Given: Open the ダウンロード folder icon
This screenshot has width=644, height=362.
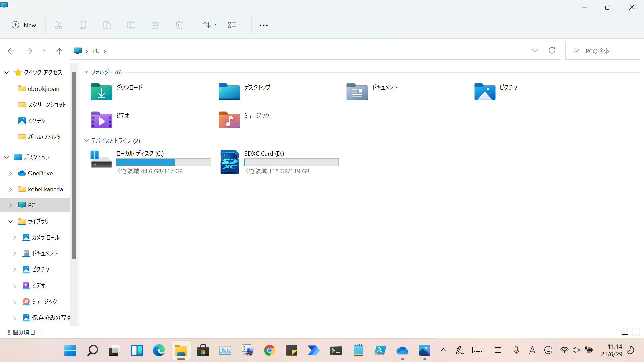Looking at the screenshot, I should coord(102,92).
